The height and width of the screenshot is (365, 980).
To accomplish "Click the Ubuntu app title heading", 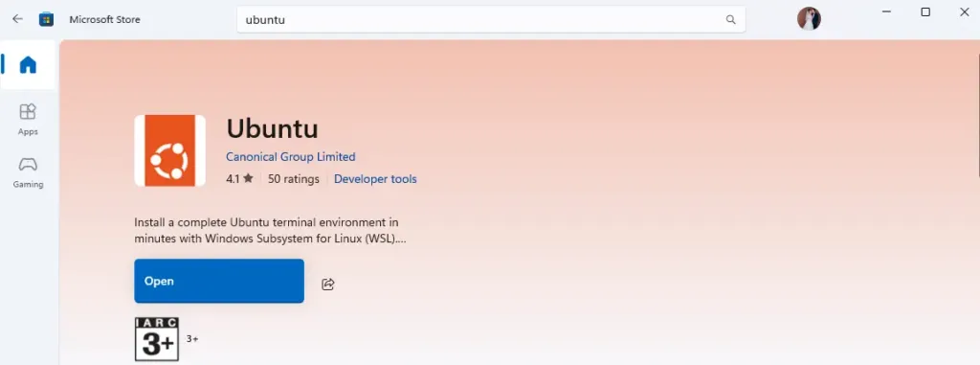I will (272, 128).
